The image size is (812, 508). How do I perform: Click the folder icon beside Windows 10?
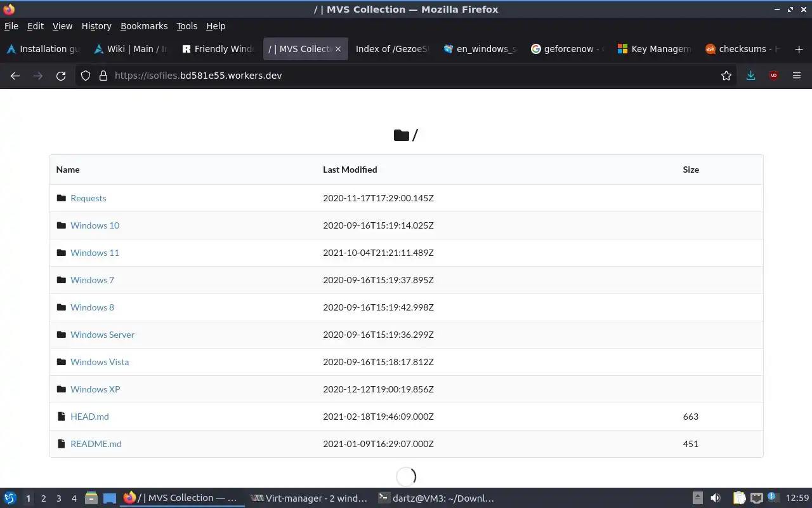coord(62,225)
